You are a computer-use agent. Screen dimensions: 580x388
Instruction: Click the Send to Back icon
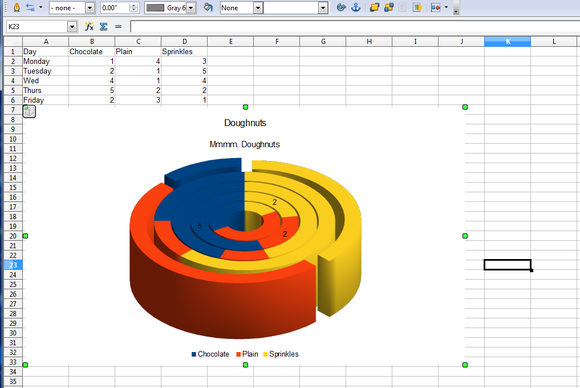point(388,7)
